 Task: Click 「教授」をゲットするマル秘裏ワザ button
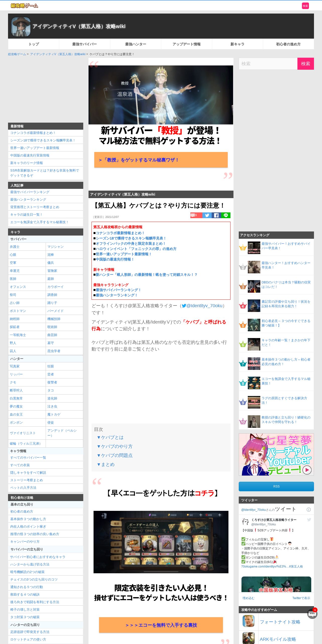(x=161, y=160)
